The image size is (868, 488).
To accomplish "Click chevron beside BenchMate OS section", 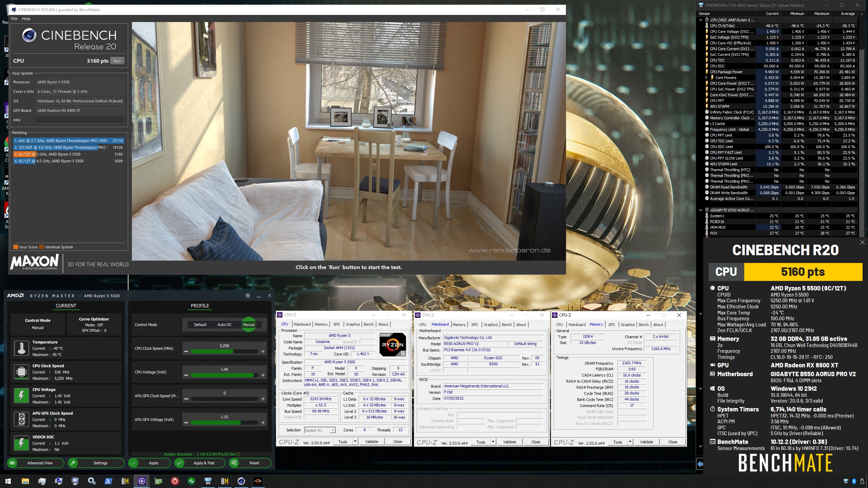I will [701, 388].
